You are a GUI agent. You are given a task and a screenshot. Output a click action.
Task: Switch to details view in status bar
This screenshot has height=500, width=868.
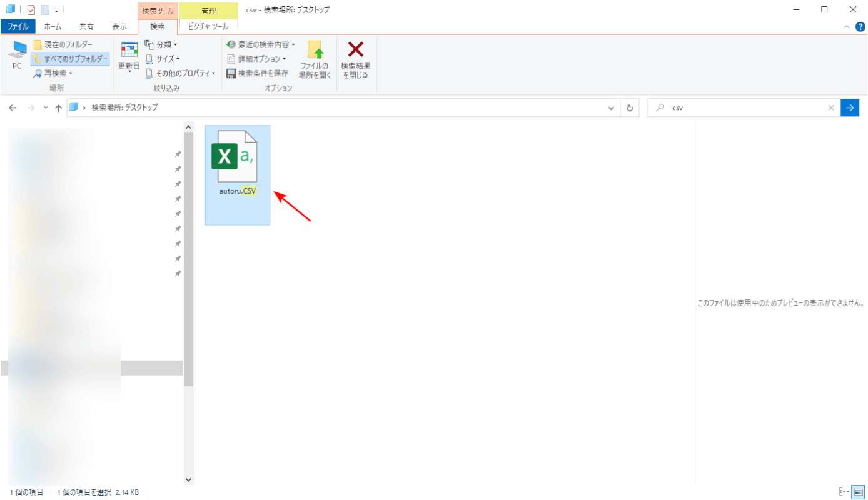coord(844,492)
